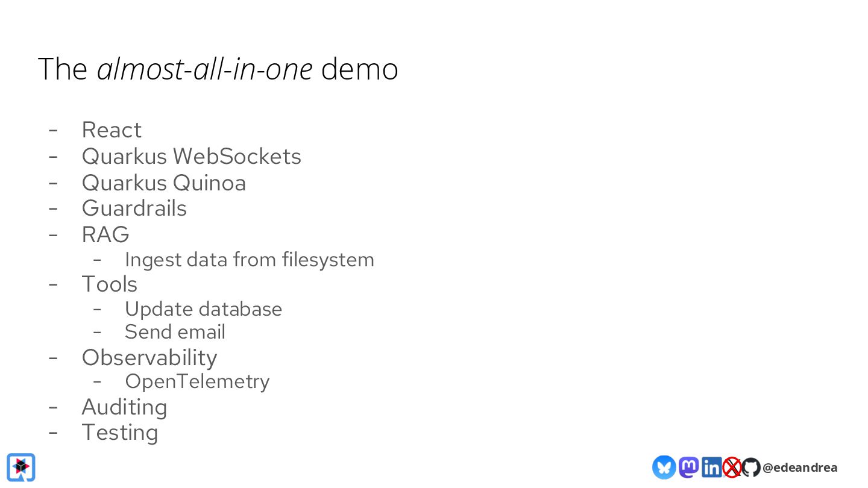Click the Testing bullet item
Image resolution: width=868 pixels, height=488 pixels.
tap(119, 433)
